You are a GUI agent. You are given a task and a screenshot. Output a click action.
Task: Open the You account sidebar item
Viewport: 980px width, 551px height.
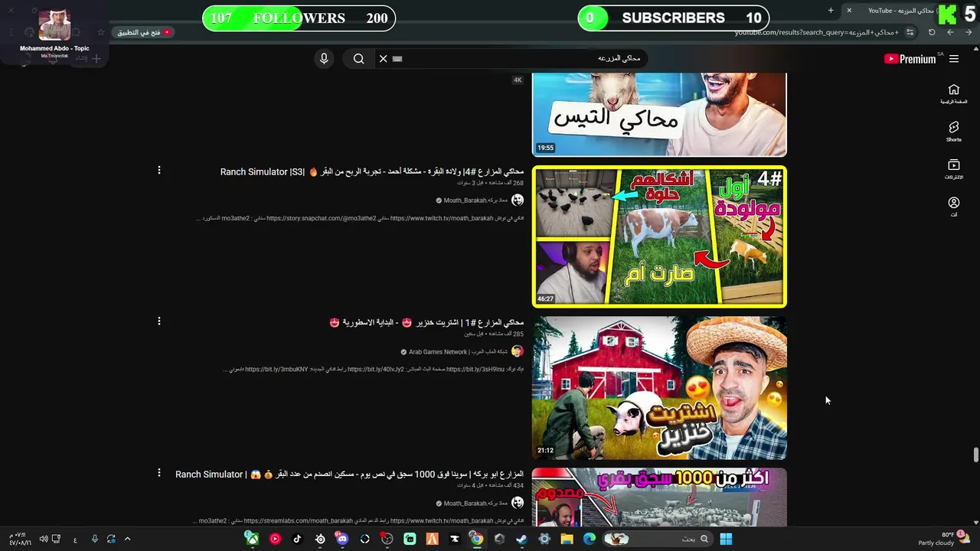(x=954, y=207)
